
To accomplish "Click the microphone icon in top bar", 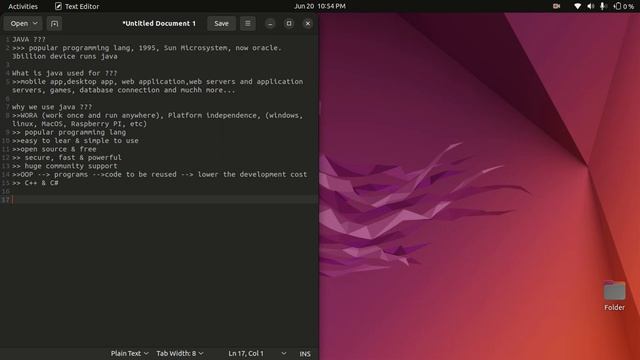I will (x=602, y=6).
